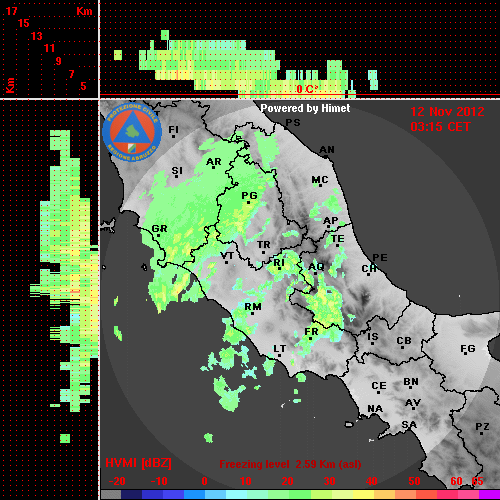500x500 pixels.
Task: Pick the magenta 65 dBZ color on scale
Action: [x=489, y=494]
